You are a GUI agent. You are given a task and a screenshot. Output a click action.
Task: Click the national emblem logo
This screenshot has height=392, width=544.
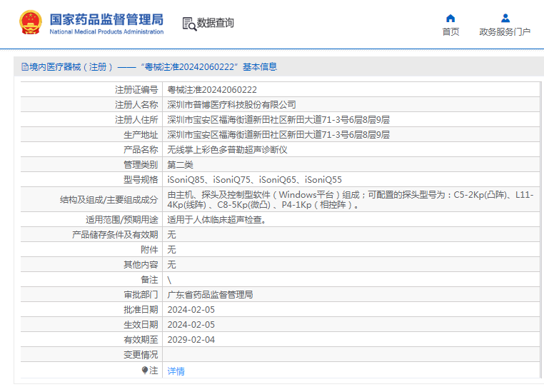click(31, 23)
